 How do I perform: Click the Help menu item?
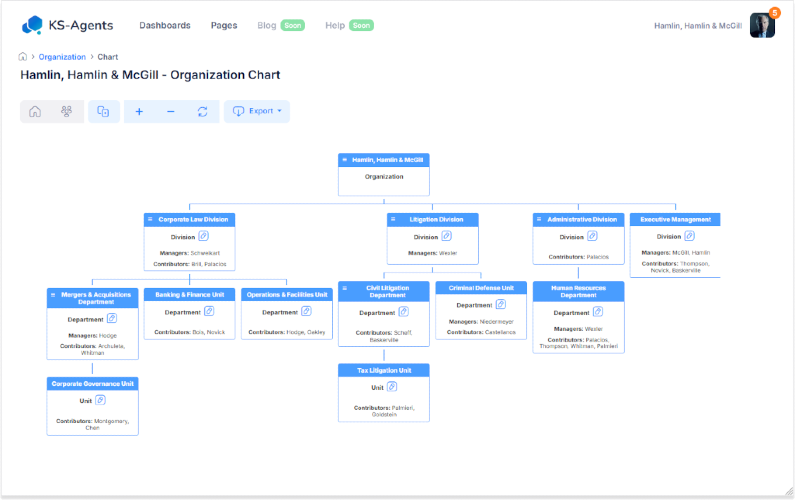335,25
